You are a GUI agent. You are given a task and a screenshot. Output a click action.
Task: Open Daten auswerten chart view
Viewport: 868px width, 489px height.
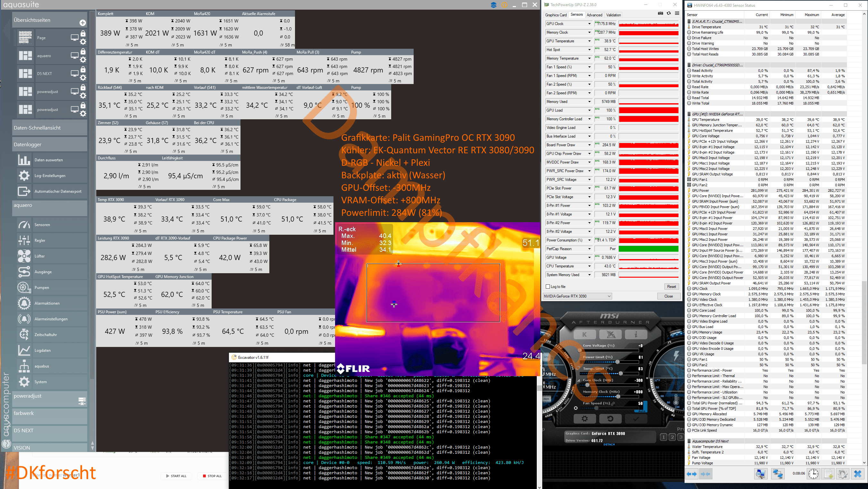click(x=52, y=160)
